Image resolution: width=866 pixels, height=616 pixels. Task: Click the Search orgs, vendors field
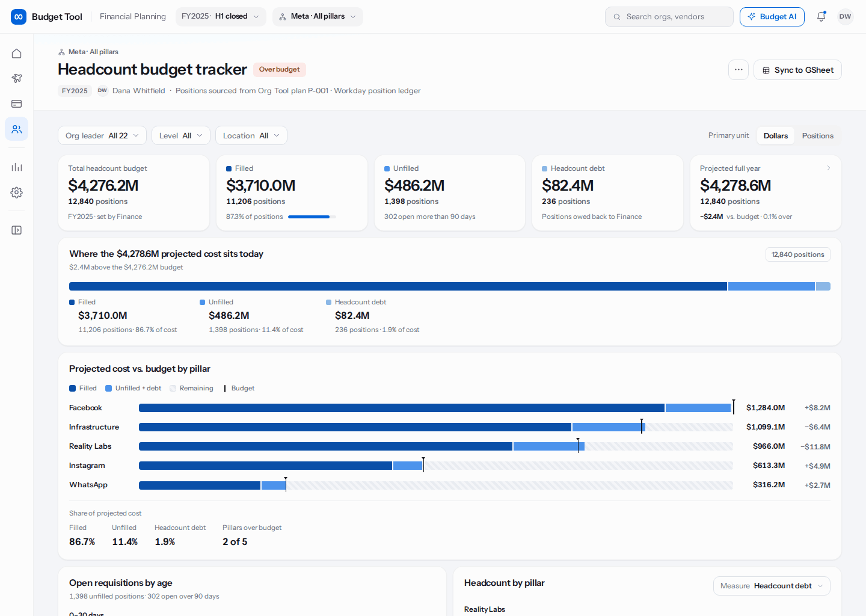coord(669,17)
